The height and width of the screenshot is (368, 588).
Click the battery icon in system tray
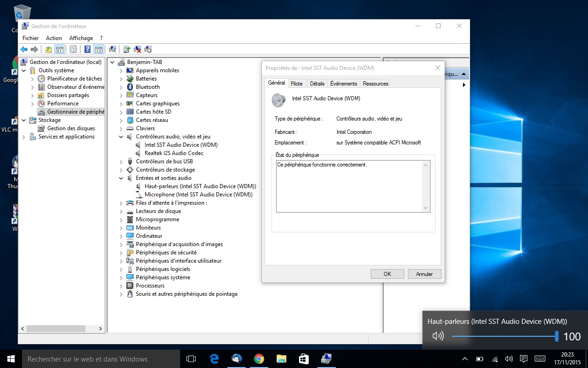click(480, 359)
